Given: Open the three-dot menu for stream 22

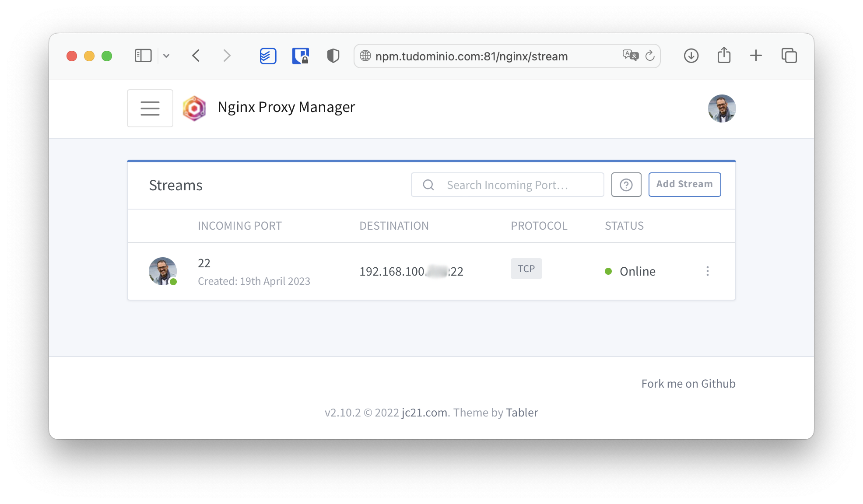Looking at the screenshot, I should 708,271.
